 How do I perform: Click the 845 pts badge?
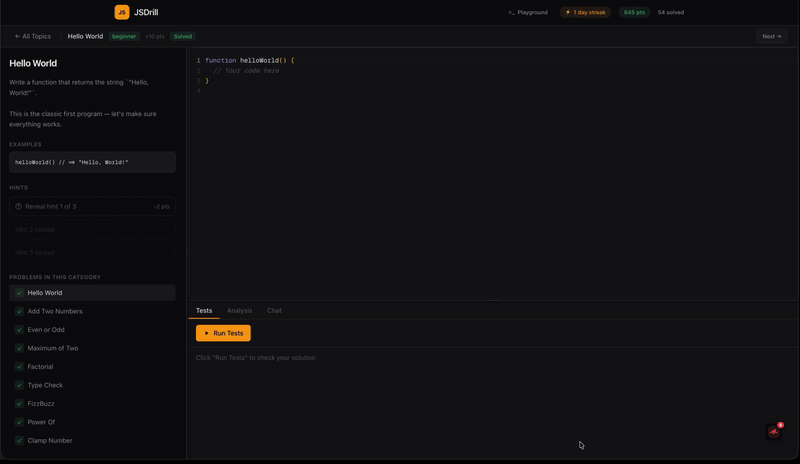tap(634, 12)
